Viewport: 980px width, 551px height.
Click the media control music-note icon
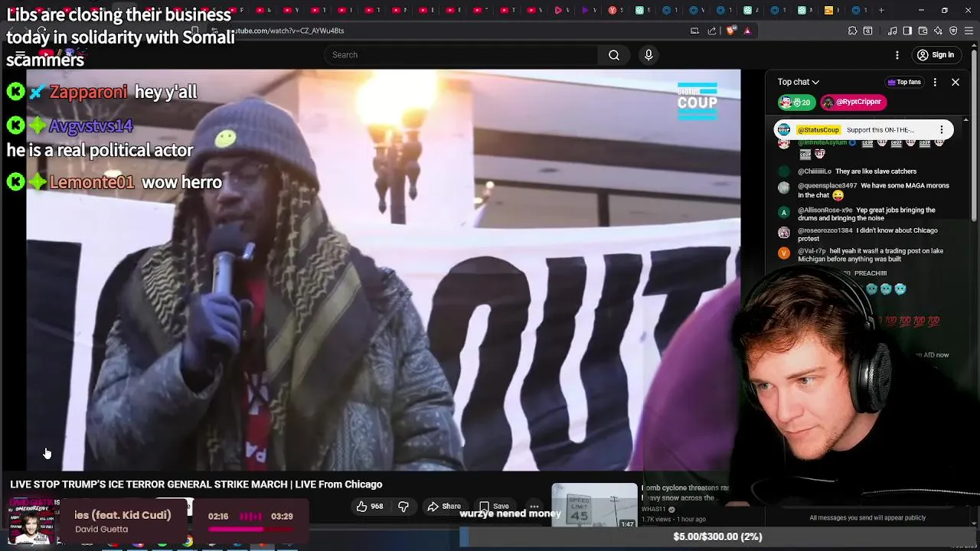pos(893,31)
